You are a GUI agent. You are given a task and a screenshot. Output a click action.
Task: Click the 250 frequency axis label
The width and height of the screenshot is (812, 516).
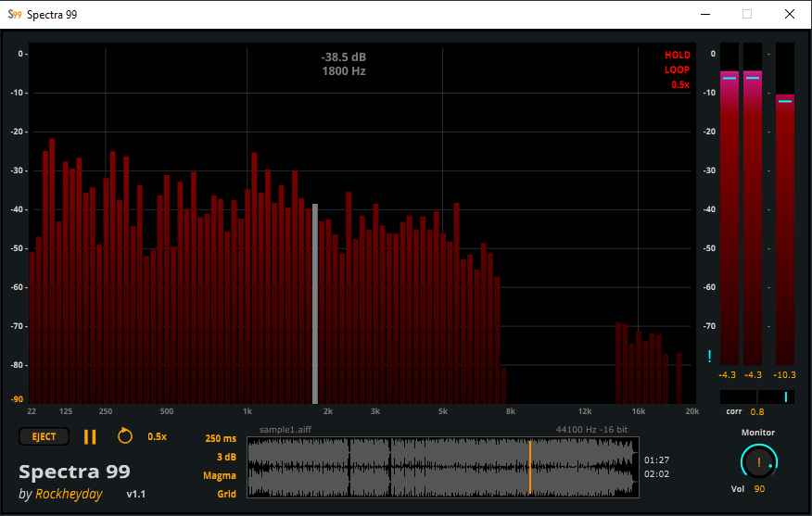click(106, 411)
